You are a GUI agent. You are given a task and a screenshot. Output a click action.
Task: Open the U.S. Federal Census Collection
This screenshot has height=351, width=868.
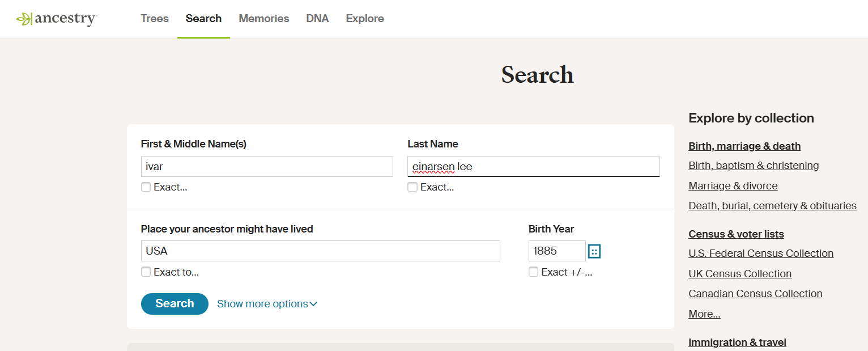761,253
